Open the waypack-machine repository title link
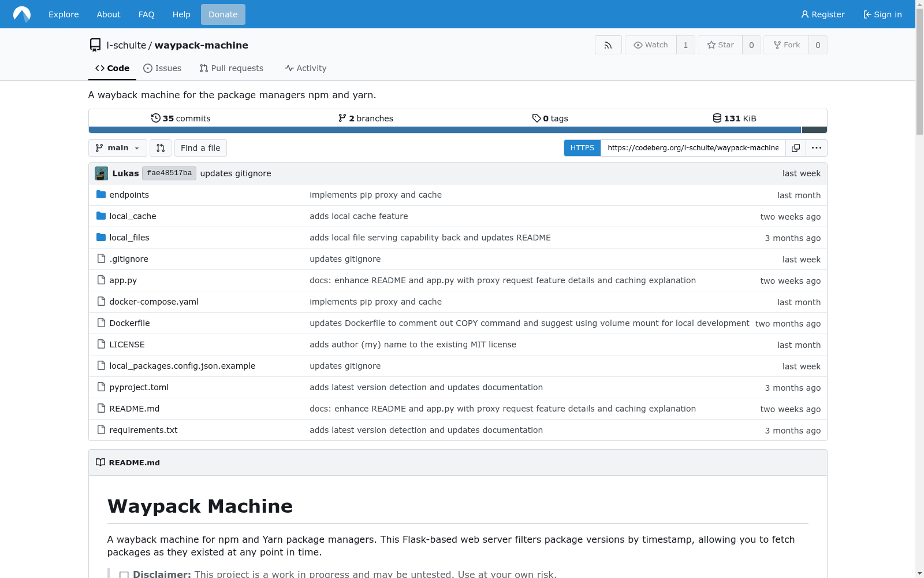This screenshot has height=578, width=924. (202, 45)
